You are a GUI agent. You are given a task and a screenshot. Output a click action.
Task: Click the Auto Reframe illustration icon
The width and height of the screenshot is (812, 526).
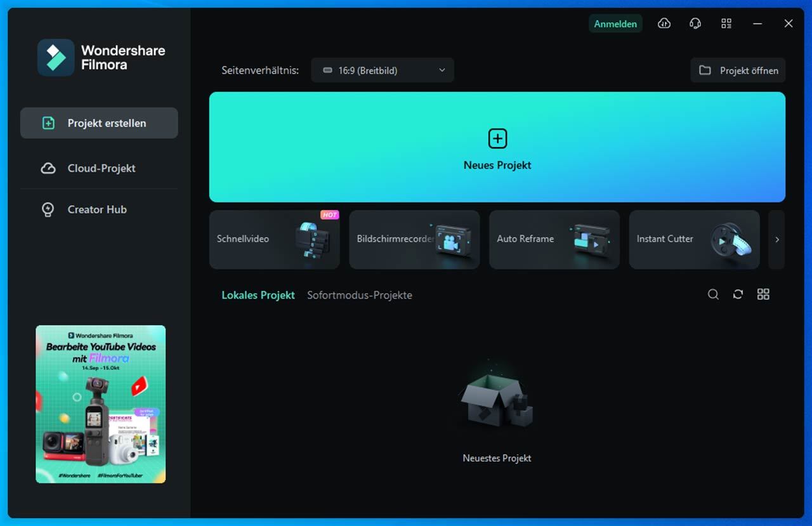(x=591, y=240)
